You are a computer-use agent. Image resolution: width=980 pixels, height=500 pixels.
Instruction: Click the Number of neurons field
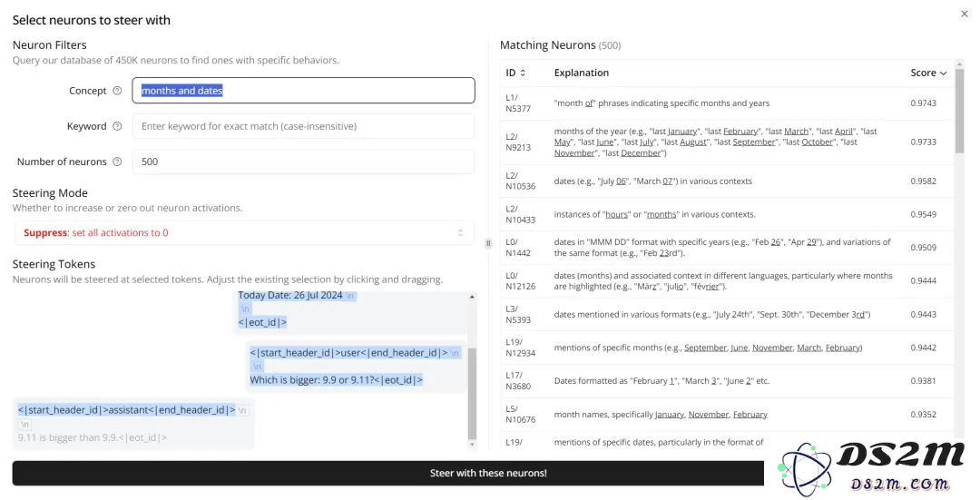[303, 162]
